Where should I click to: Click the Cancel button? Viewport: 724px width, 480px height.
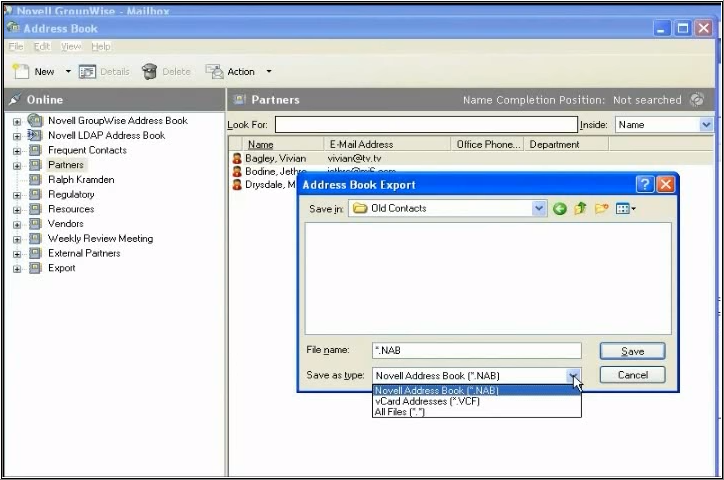(632, 375)
